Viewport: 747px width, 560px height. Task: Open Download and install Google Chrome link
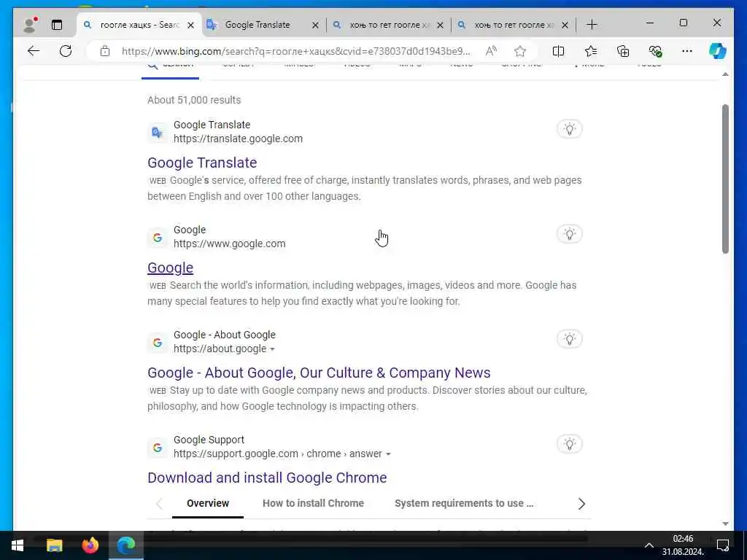point(267,478)
